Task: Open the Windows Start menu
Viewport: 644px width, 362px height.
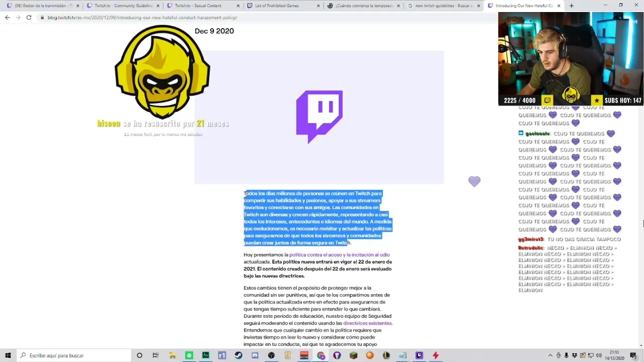Action: (x=8, y=355)
